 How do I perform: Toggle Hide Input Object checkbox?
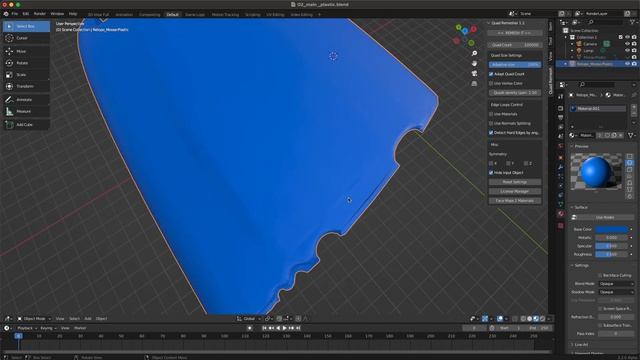491,173
